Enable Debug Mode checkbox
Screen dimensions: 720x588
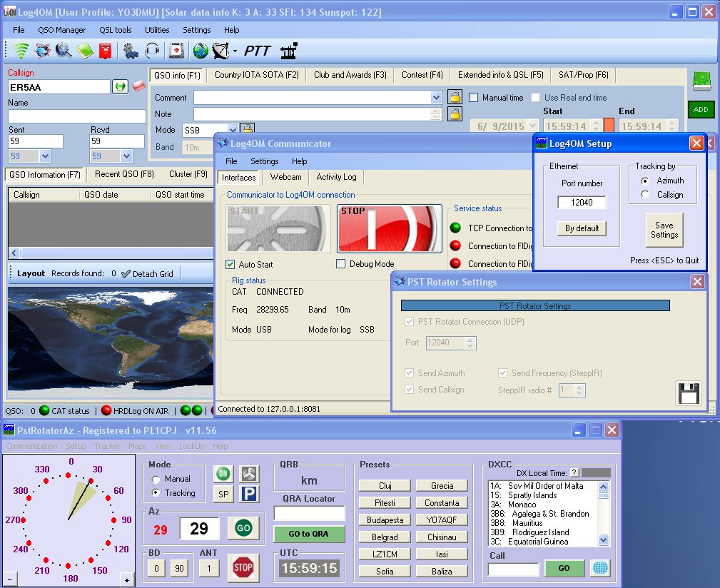(340, 264)
